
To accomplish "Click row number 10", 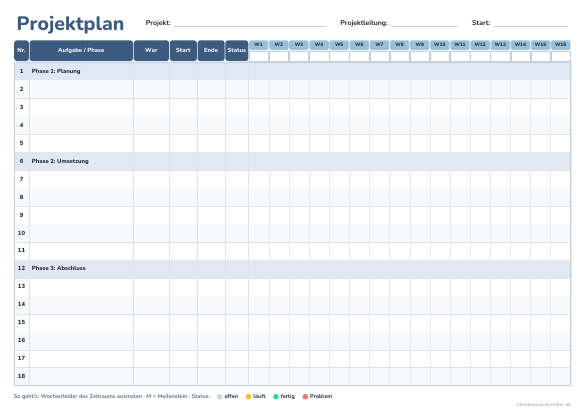I will (22, 233).
